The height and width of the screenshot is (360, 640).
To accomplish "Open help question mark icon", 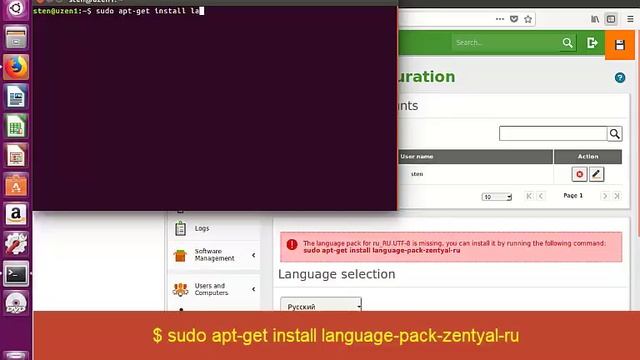I will pyautogui.click(x=620, y=78).
